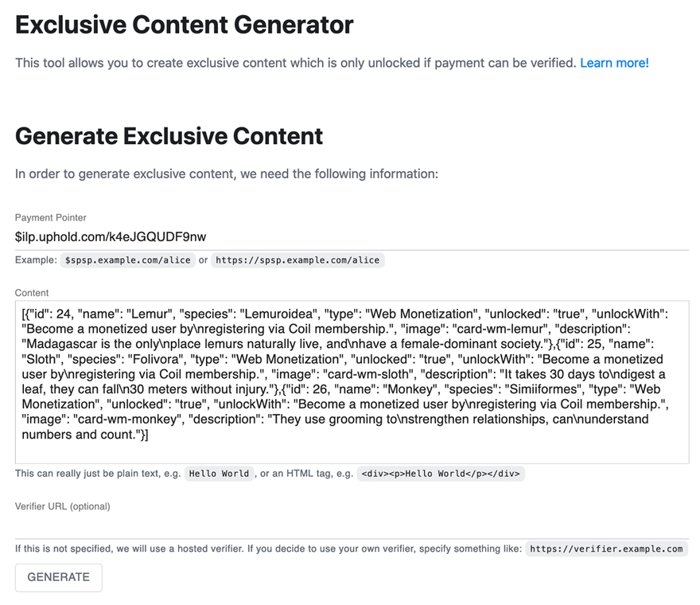The image size is (700, 605).
Task: Click the Payment Pointer input field
Action: (x=352, y=236)
